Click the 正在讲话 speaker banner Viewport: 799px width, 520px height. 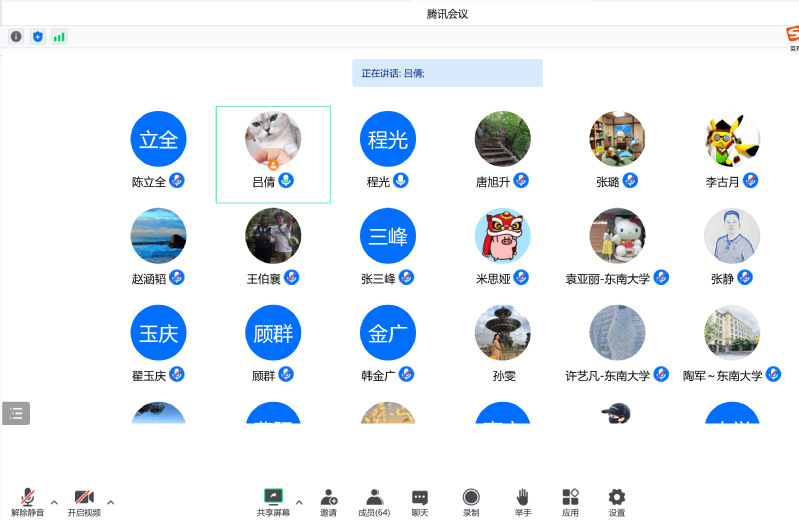(447, 73)
